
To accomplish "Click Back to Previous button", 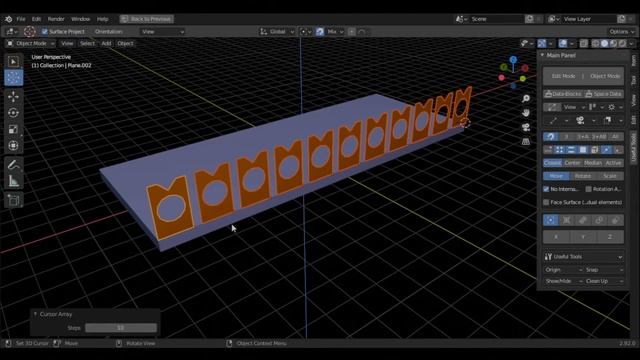I will coord(147,19).
